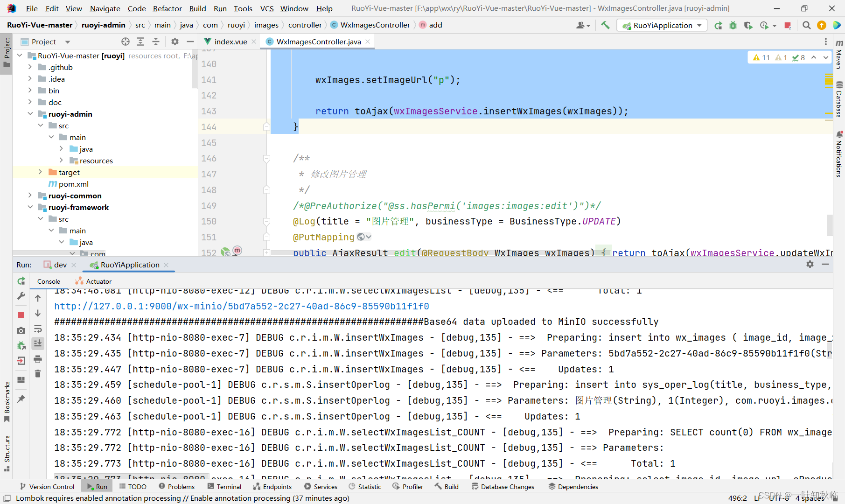This screenshot has height=504, width=845.
Task: Stop the app with the red square icon
Action: (21, 315)
